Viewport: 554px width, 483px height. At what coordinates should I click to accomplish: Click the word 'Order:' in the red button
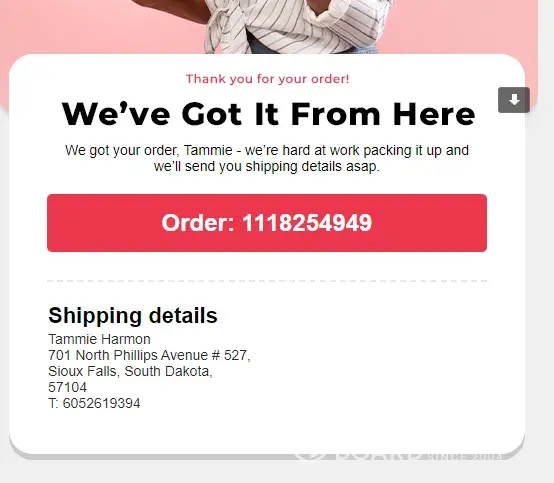(198, 223)
